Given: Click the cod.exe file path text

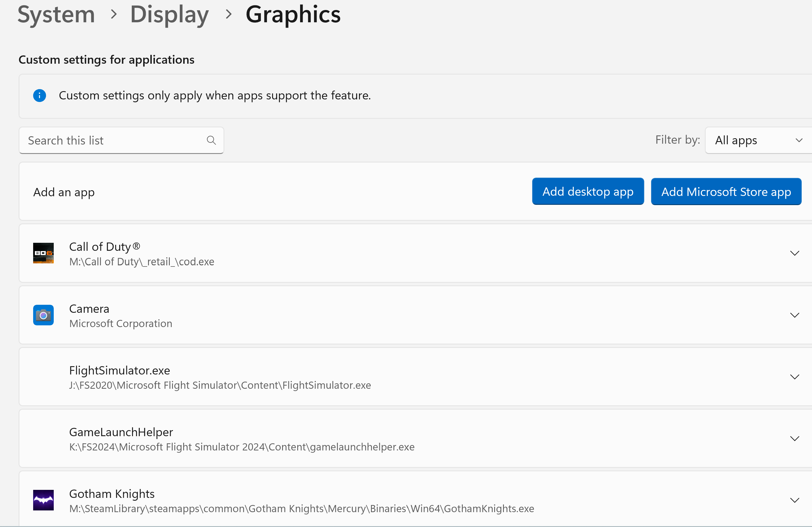Looking at the screenshot, I should pos(142,261).
